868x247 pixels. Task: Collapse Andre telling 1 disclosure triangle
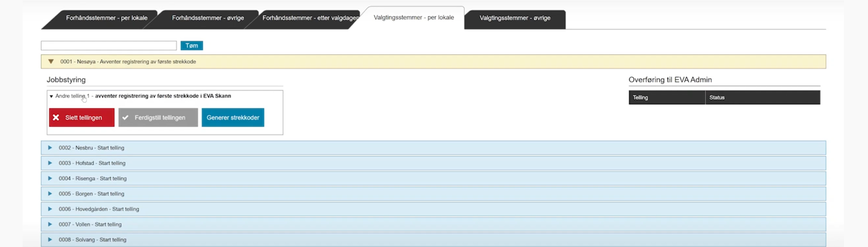click(51, 96)
